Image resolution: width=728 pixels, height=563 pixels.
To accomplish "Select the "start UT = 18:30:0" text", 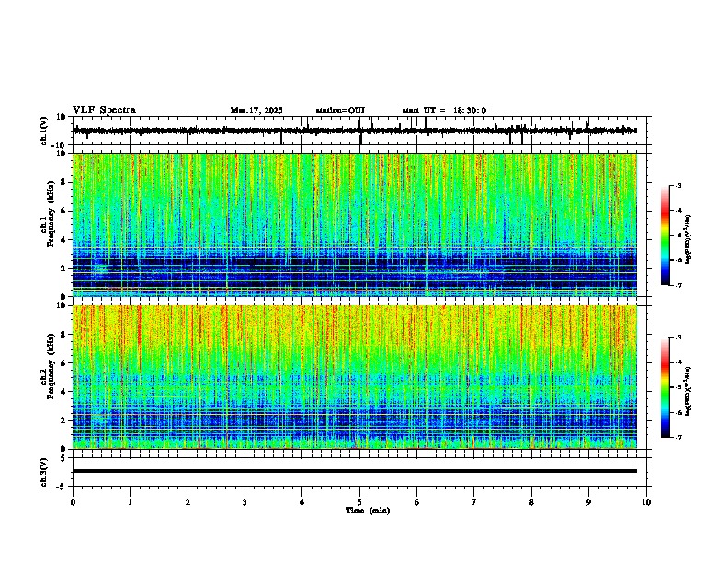I will click(444, 110).
